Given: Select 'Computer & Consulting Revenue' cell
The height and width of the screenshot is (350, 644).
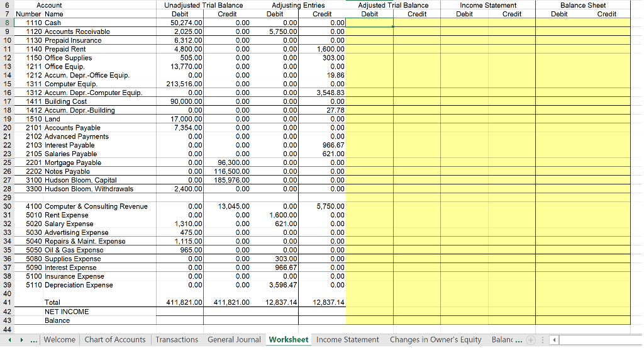Looking at the screenshot, I should [96, 206].
